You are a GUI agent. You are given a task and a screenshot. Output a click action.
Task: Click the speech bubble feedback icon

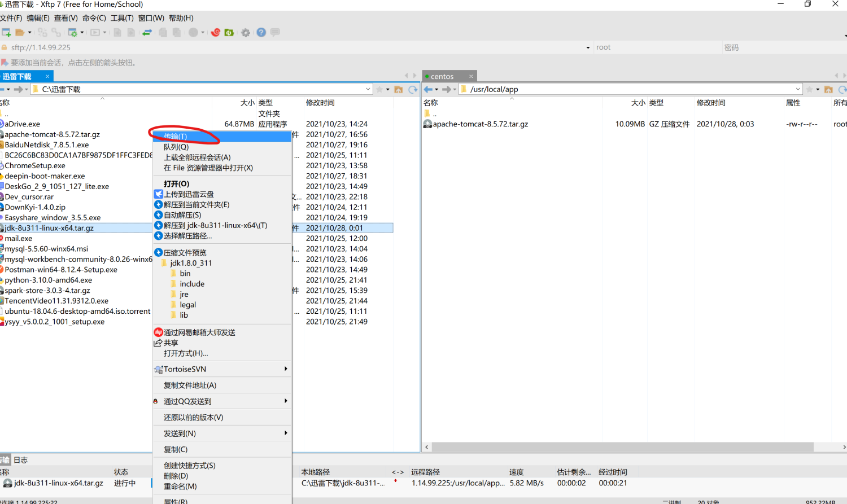(275, 33)
